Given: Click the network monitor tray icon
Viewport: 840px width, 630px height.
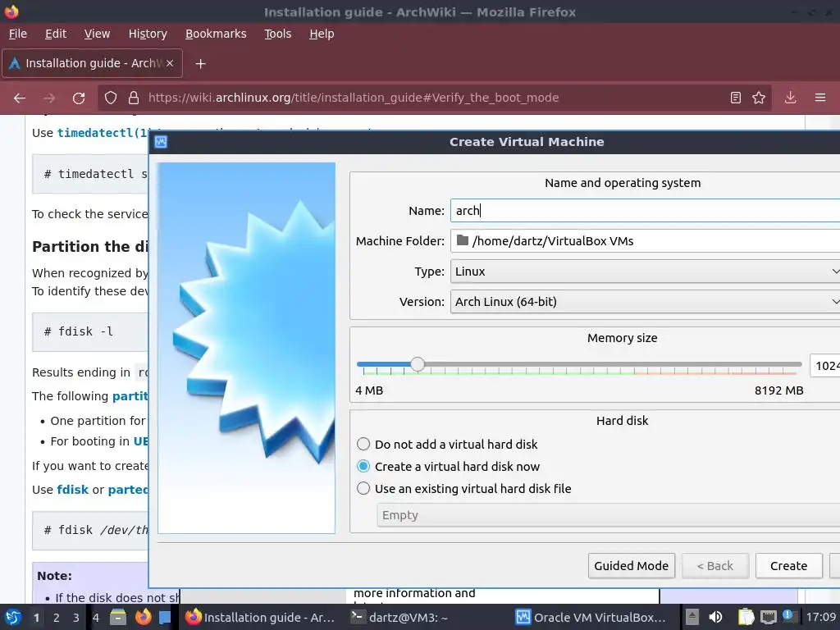Looking at the screenshot, I should click(x=768, y=617).
